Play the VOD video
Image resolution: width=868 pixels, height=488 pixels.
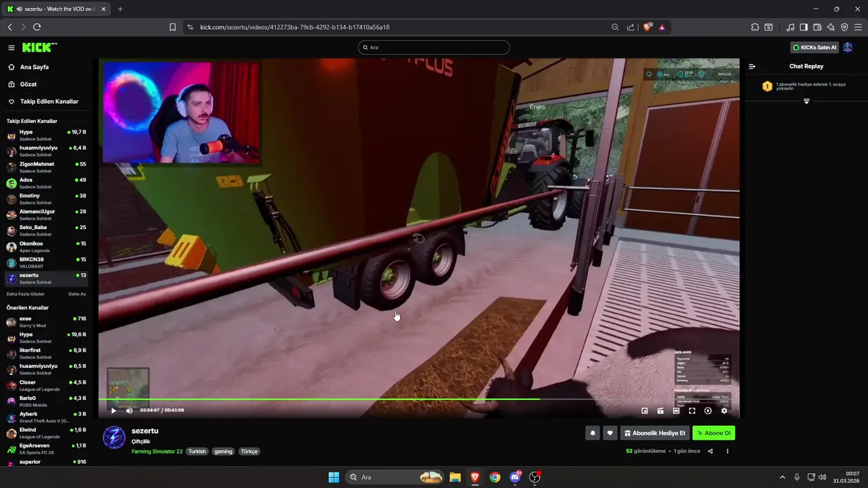tap(113, 410)
